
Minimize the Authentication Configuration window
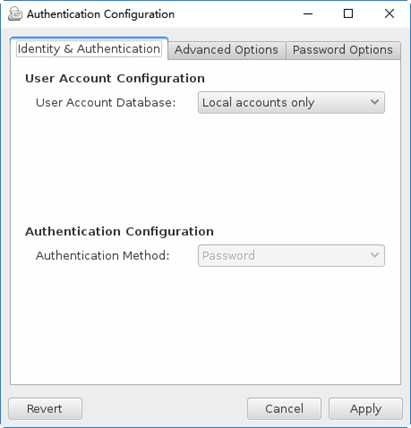pos(308,14)
